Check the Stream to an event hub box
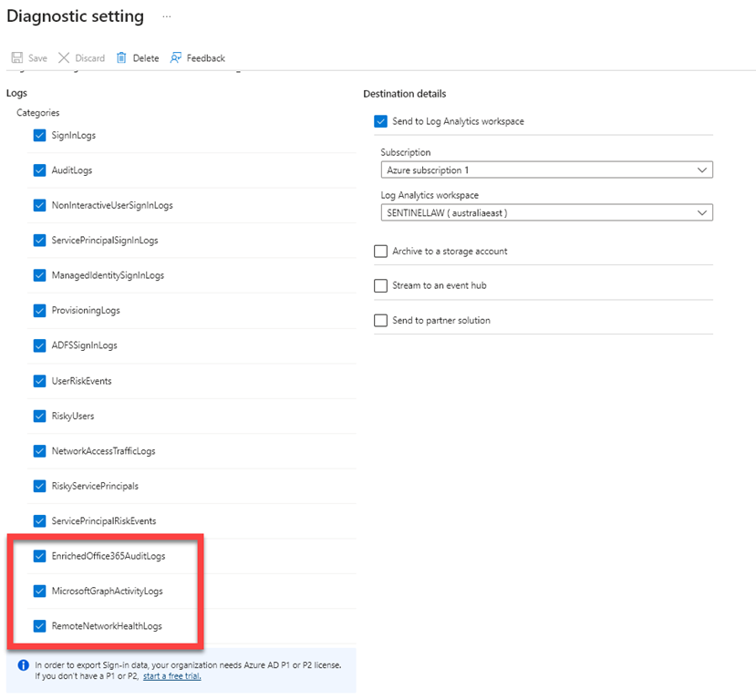The image size is (756, 700). point(380,286)
